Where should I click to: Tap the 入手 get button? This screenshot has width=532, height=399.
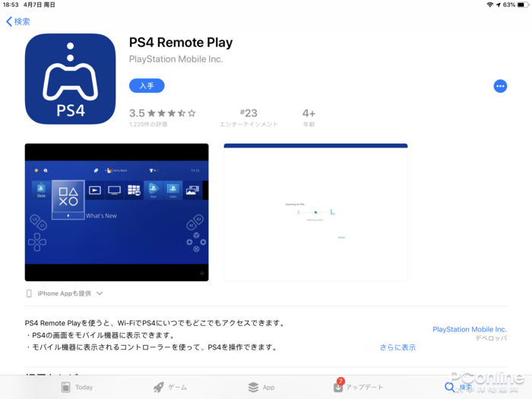(147, 86)
